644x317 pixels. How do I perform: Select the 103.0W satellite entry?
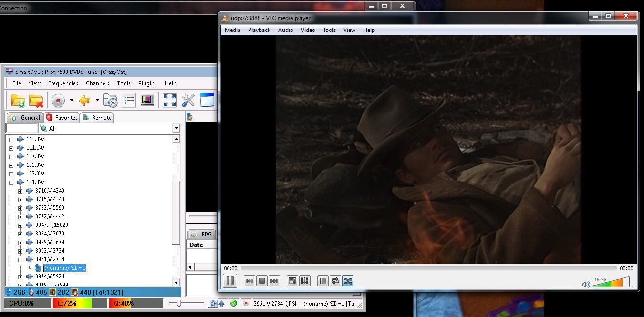pos(35,174)
